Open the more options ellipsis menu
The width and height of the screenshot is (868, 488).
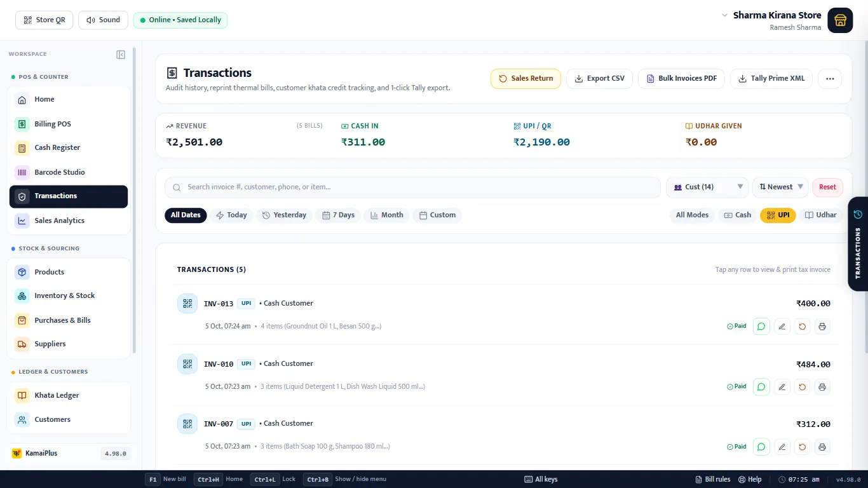(830, 79)
